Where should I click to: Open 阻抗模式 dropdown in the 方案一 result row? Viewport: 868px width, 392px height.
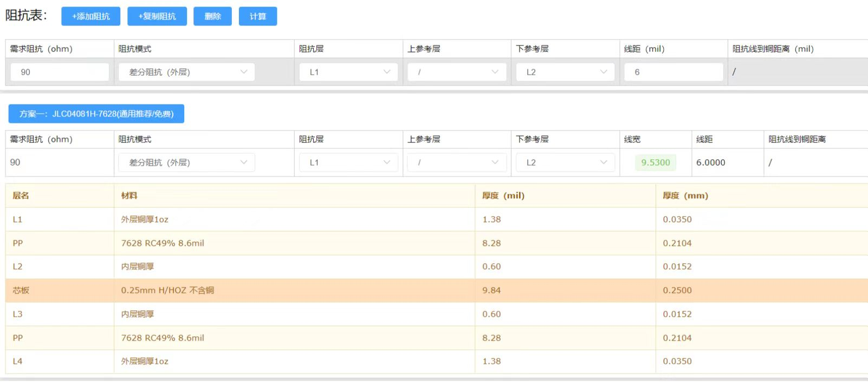[186, 162]
